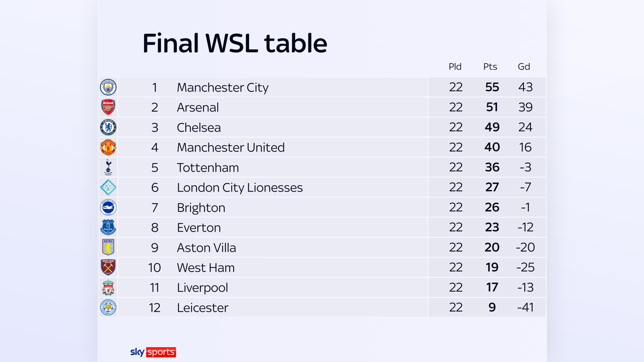The image size is (644, 362).
Task: Click the Sky Sports logo
Action: click(153, 352)
